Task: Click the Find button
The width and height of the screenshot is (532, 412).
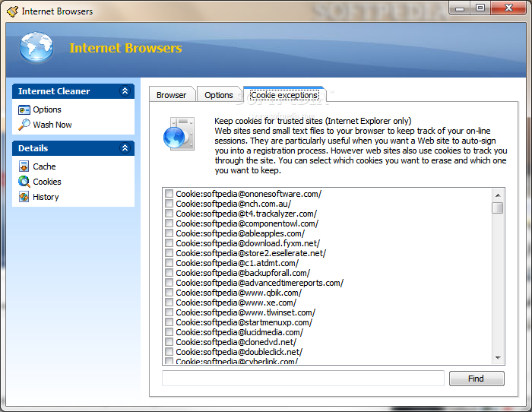Action: (477, 379)
